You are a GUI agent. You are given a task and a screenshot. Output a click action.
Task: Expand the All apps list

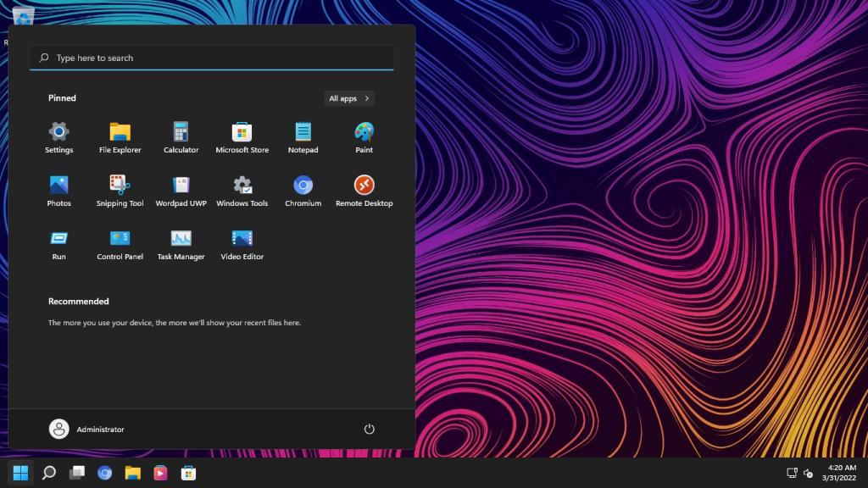tap(348, 97)
